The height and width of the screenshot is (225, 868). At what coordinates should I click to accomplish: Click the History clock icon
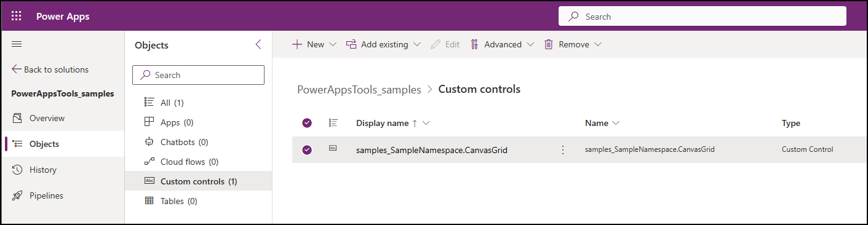(x=17, y=170)
